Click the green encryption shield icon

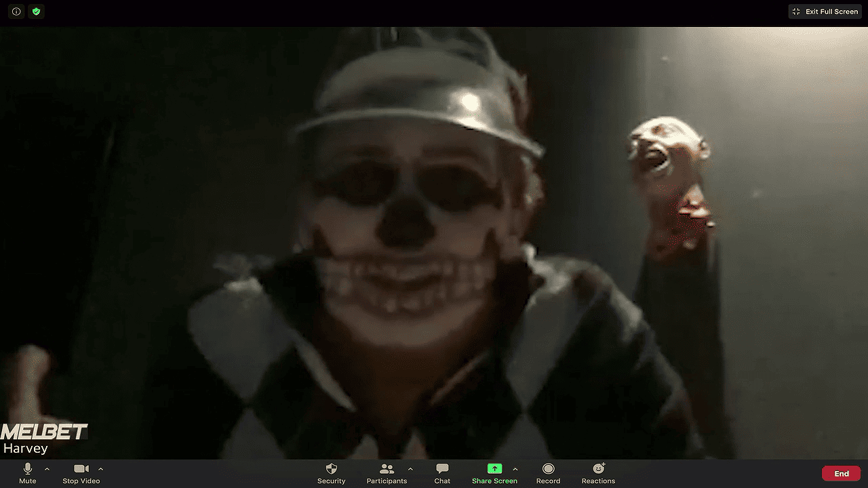(x=37, y=12)
